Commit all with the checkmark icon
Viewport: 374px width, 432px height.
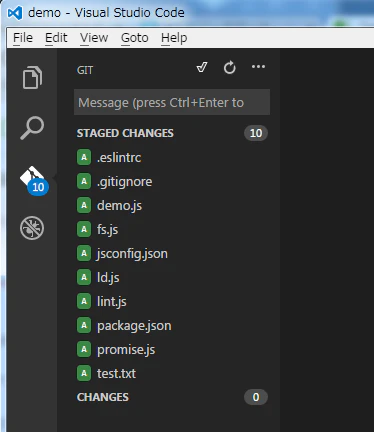pos(202,67)
